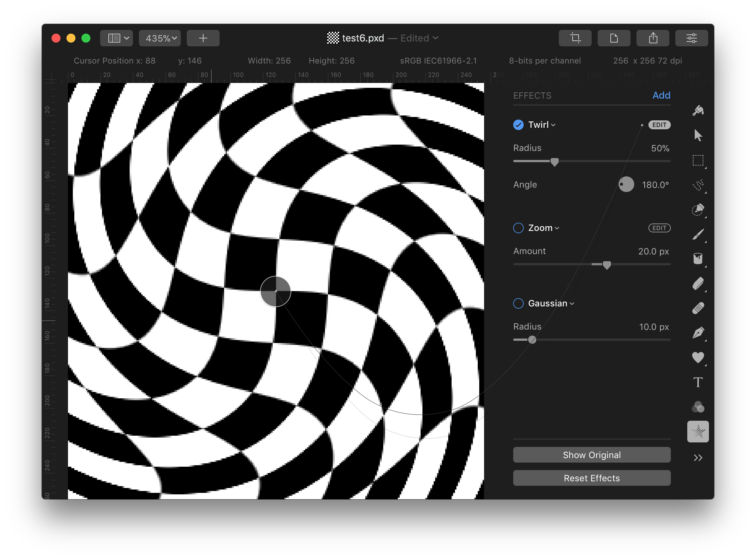Disable the Twirl effect checkbox
The width and height of the screenshot is (756, 559).
click(x=518, y=125)
